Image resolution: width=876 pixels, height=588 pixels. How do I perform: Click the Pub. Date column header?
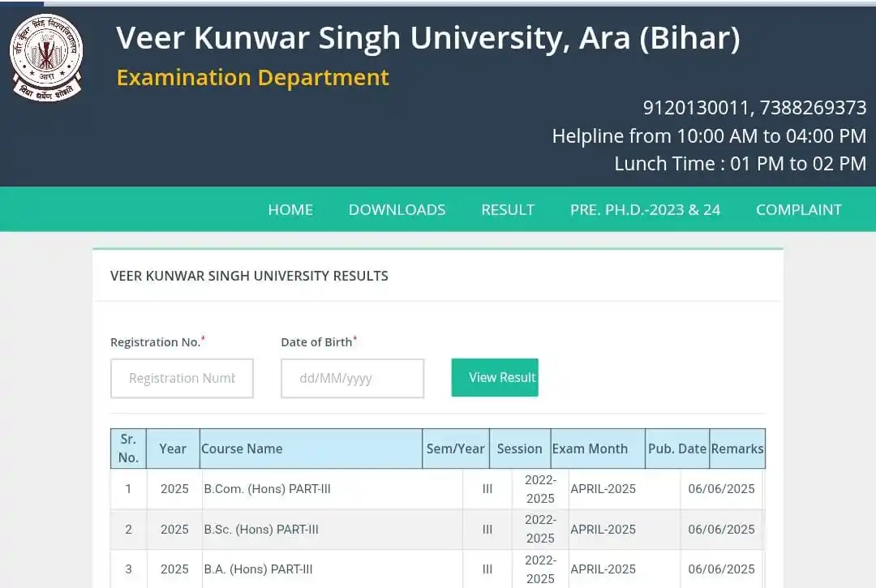pyautogui.click(x=677, y=449)
